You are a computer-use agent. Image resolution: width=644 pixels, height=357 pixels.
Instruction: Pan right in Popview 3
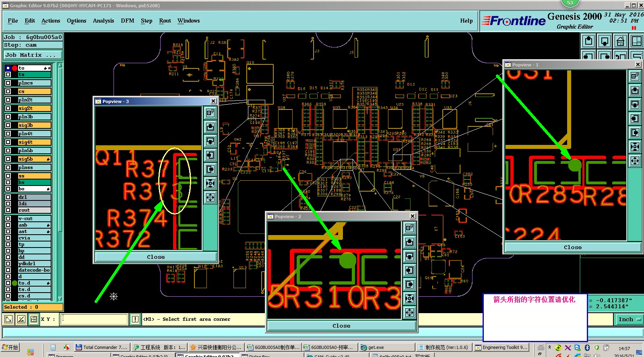(x=210, y=169)
